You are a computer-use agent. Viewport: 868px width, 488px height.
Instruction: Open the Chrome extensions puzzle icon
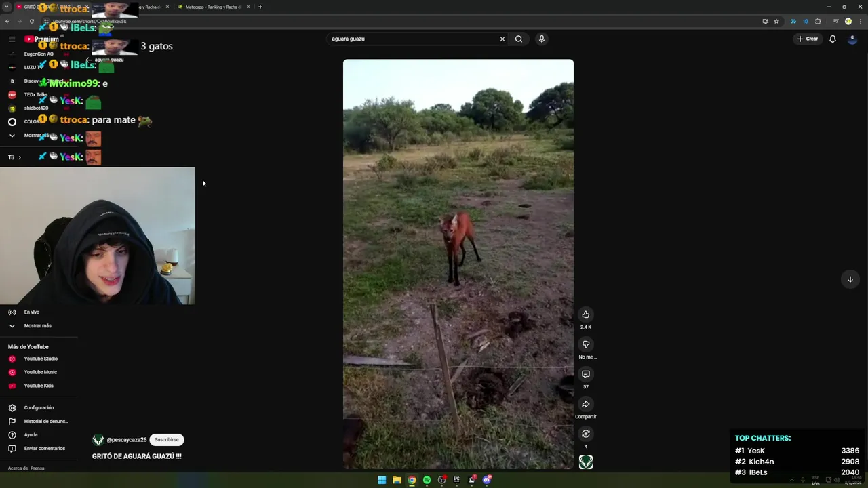click(x=818, y=21)
